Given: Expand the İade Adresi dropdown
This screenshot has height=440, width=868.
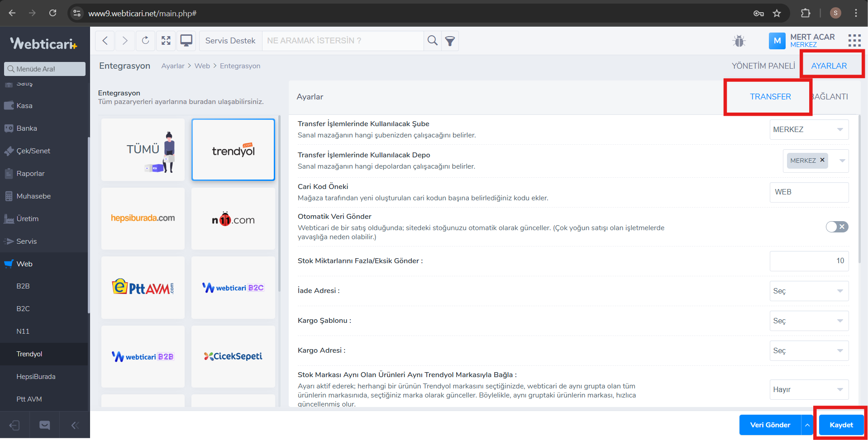Looking at the screenshot, I should coord(809,291).
